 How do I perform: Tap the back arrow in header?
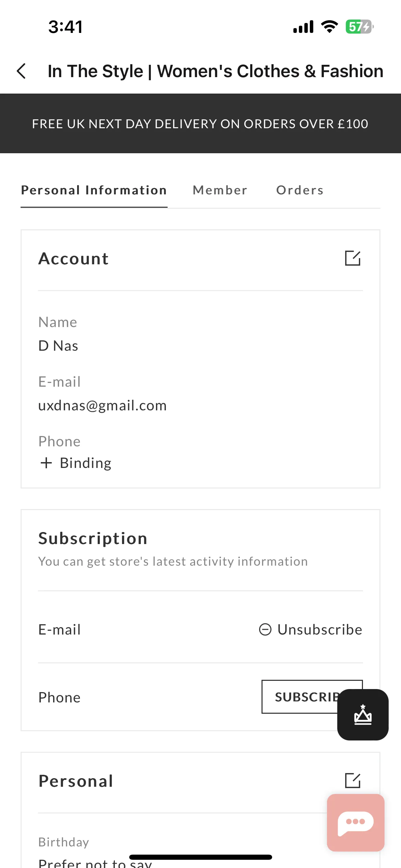click(21, 71)
